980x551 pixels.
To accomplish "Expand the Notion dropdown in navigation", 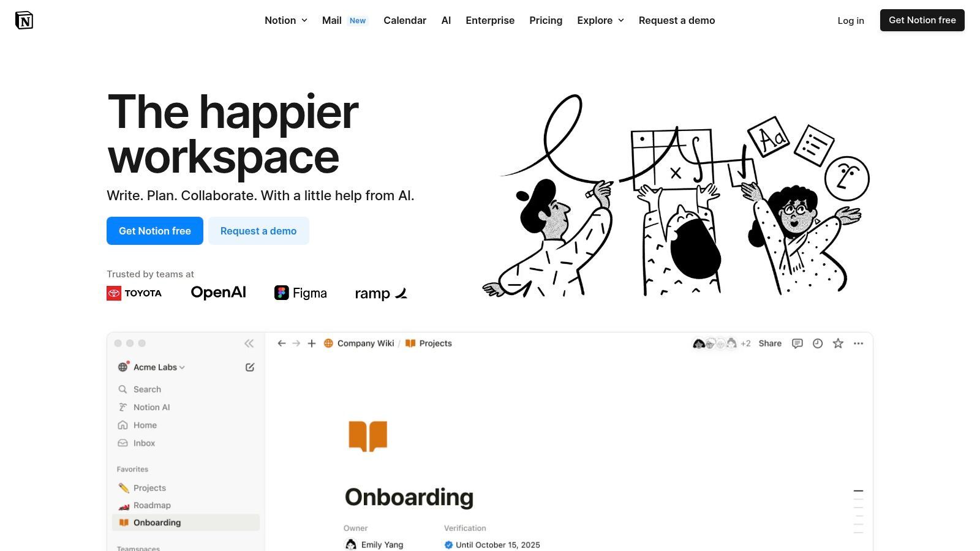I will 285,20.
